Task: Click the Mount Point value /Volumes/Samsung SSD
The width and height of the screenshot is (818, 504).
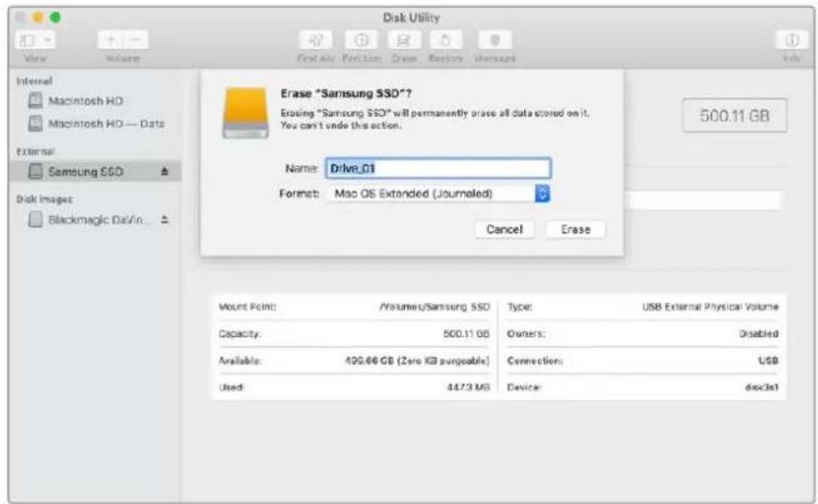Action: [435, 307]
